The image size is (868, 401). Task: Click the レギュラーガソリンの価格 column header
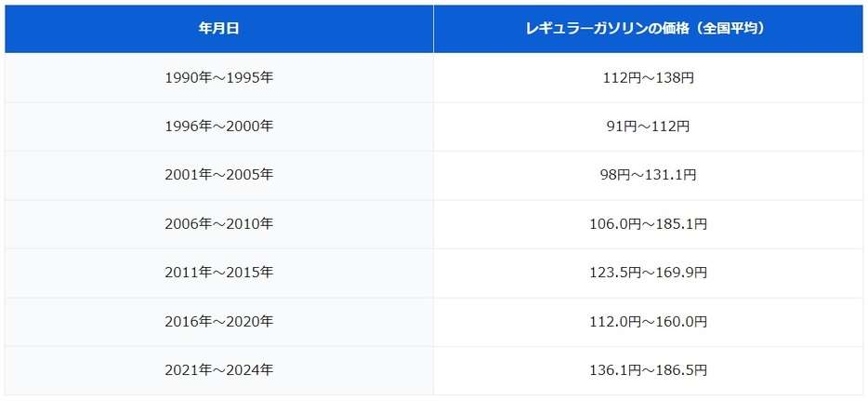tap(649, 30)
